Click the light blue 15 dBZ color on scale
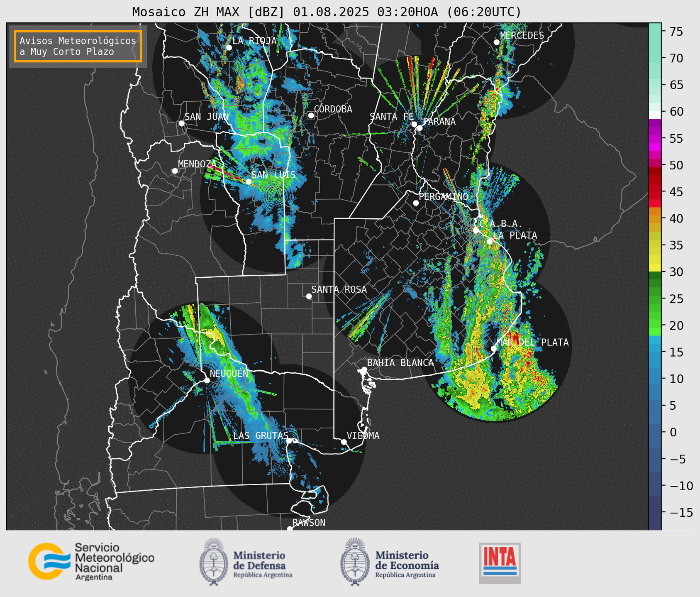700x597 pixels. tap(655, 352)
